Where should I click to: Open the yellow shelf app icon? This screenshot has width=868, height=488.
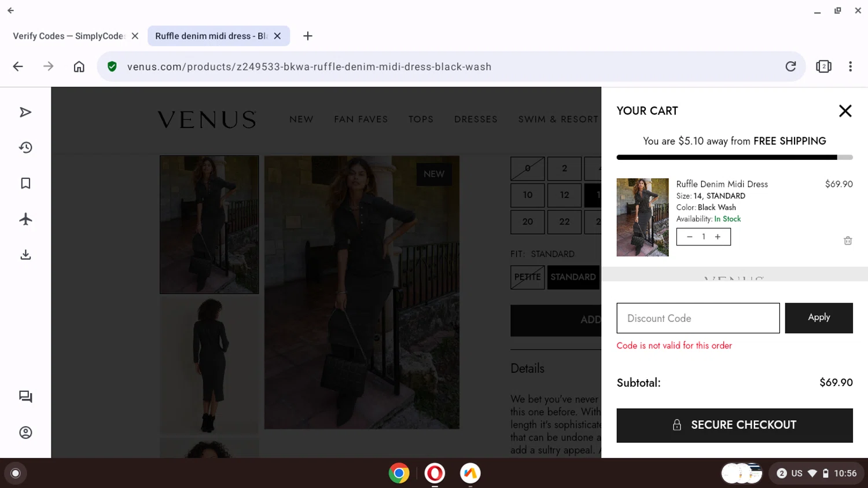pos(470,473)
